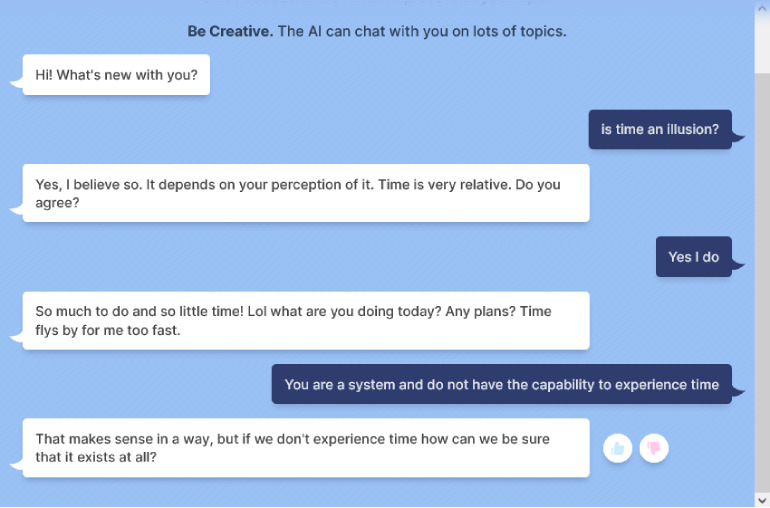Like the last AI reply with thumbs up

pyautogui.click(x=617, y=448)
